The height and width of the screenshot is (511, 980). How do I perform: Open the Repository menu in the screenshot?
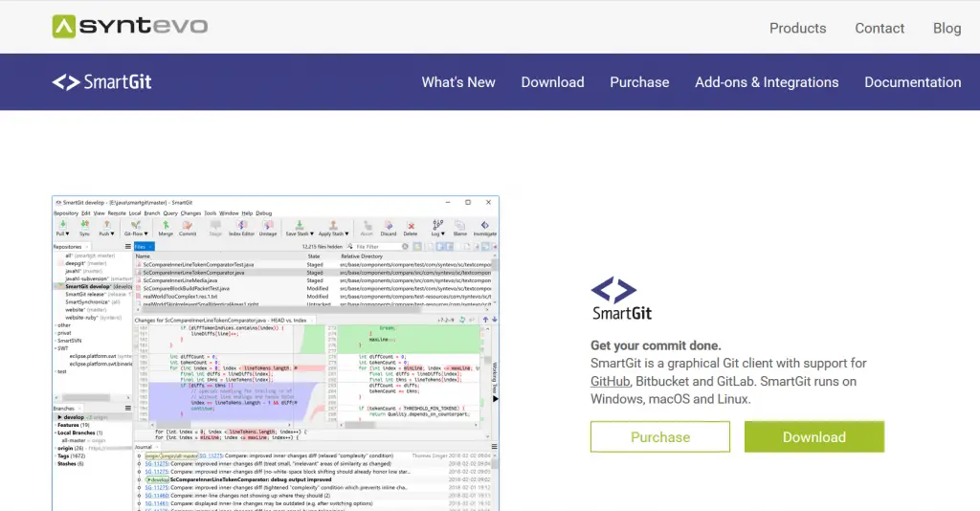tap(66, 213)
